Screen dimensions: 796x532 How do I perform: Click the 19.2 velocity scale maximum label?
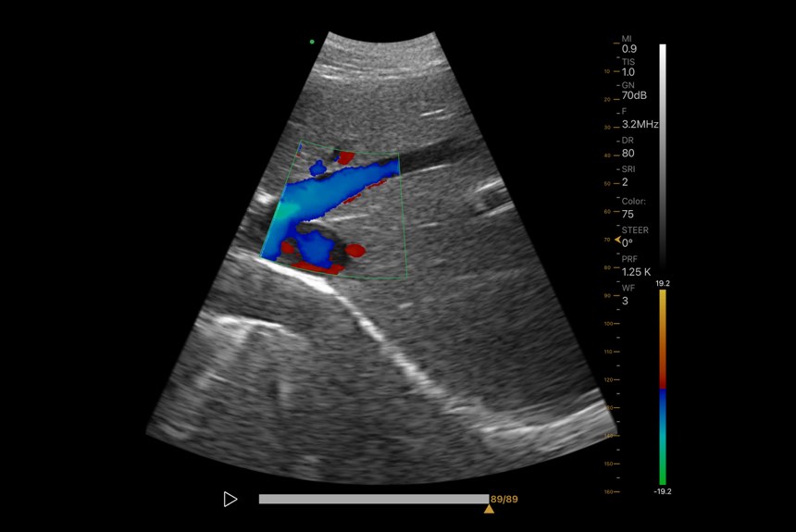[662, 283]
